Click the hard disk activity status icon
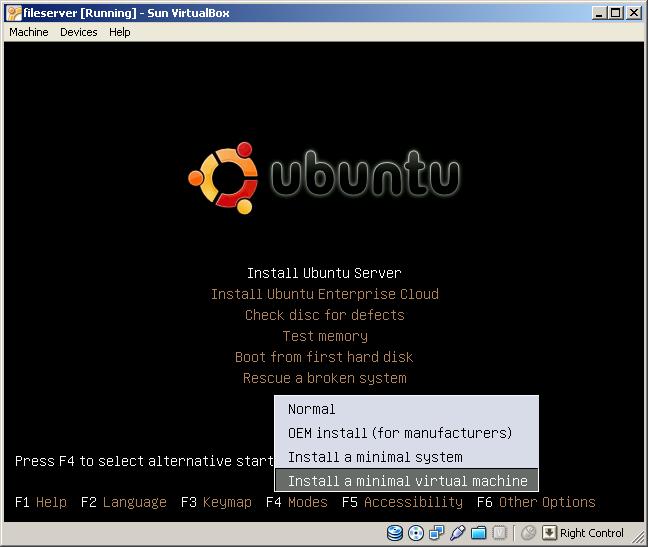The image size is (648, 547). pos(395,533)
